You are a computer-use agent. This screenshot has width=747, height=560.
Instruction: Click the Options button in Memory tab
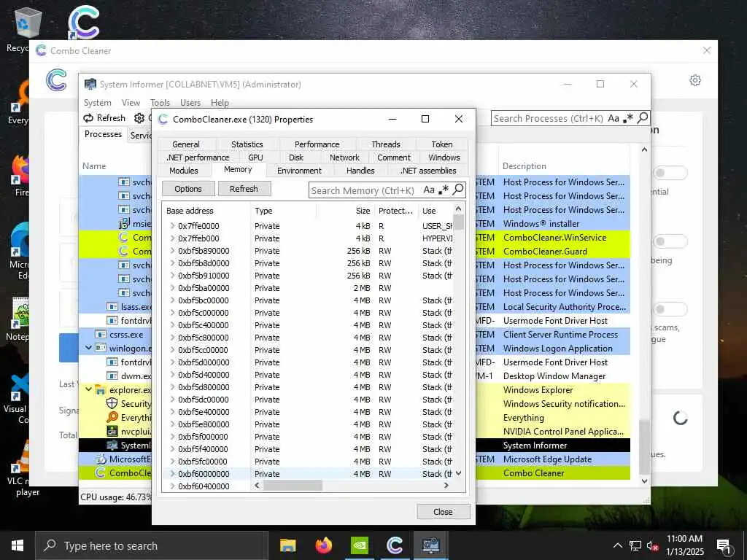(188, 189)
